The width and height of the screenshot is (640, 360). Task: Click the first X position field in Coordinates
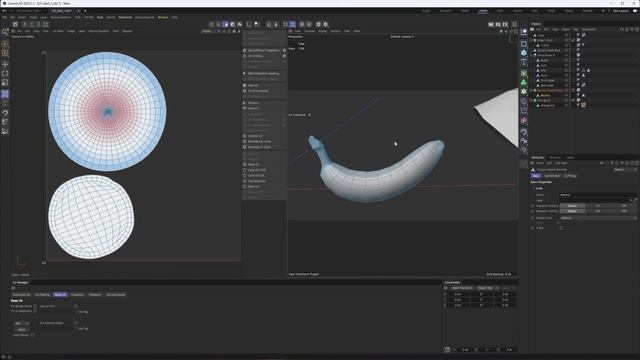(x=458, y=294)
